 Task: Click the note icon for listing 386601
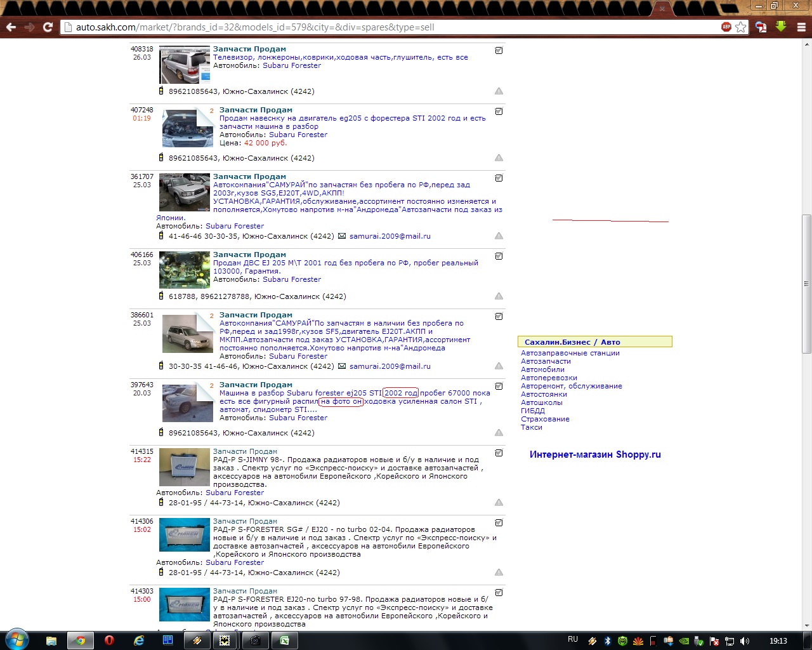coord(499,316)
